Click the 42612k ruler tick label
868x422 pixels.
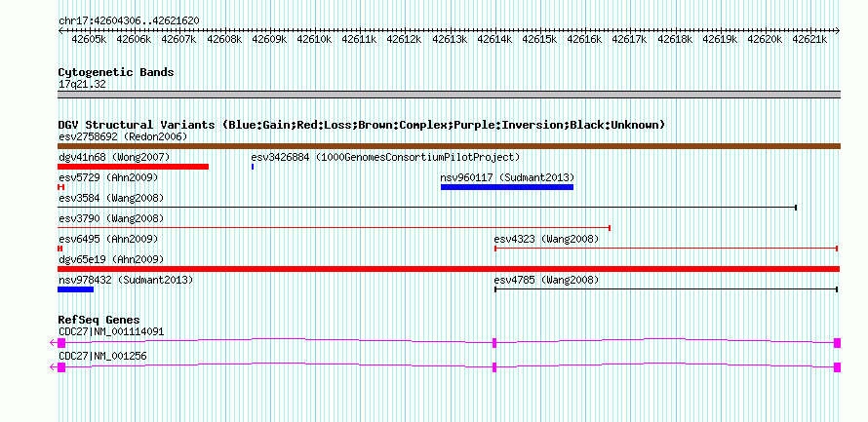pos(405,39)
